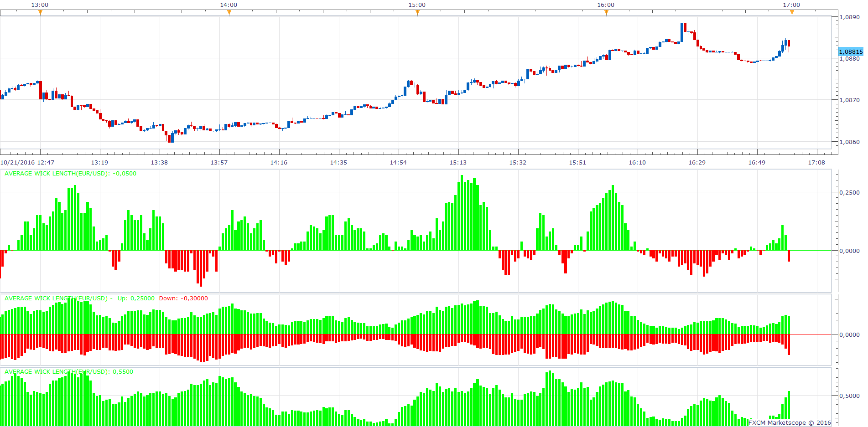Click the 16:00 orange timeline marker

click(x=606, y=13)
